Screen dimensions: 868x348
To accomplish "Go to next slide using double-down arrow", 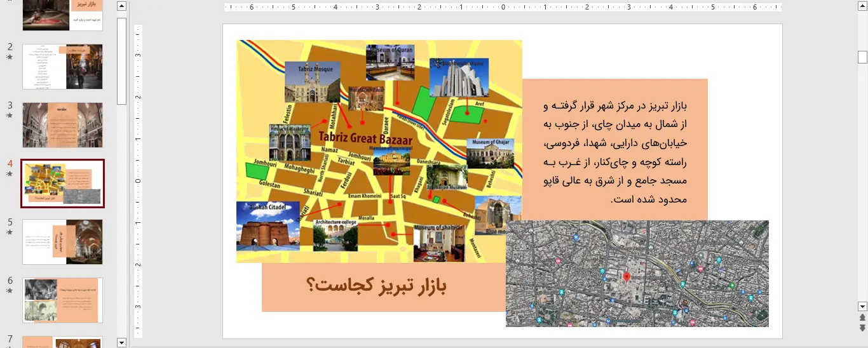I will (862, 328).
